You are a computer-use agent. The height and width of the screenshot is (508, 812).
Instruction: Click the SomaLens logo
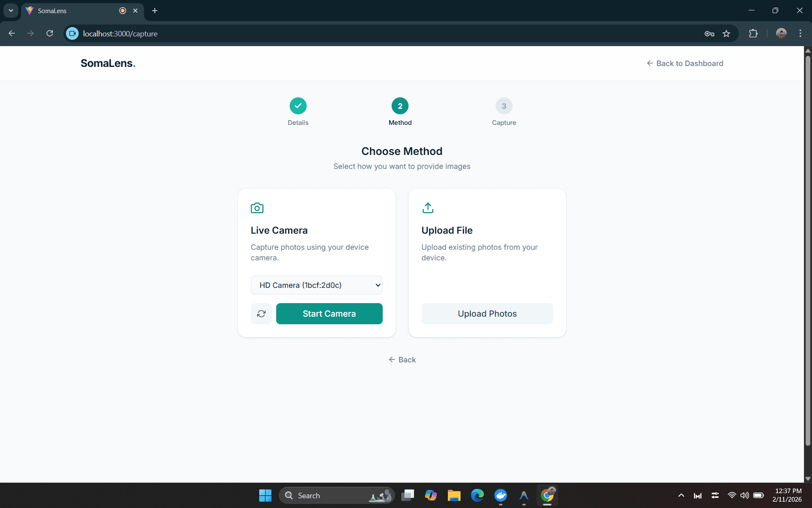108,63
